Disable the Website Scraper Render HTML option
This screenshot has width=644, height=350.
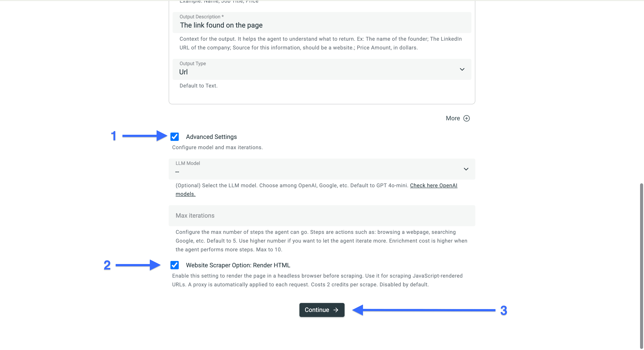tap(175, 265)
